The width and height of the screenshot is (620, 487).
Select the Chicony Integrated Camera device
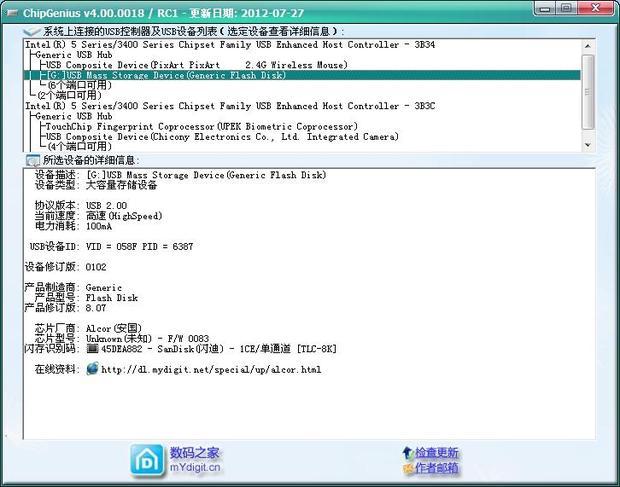pos(222,137)
